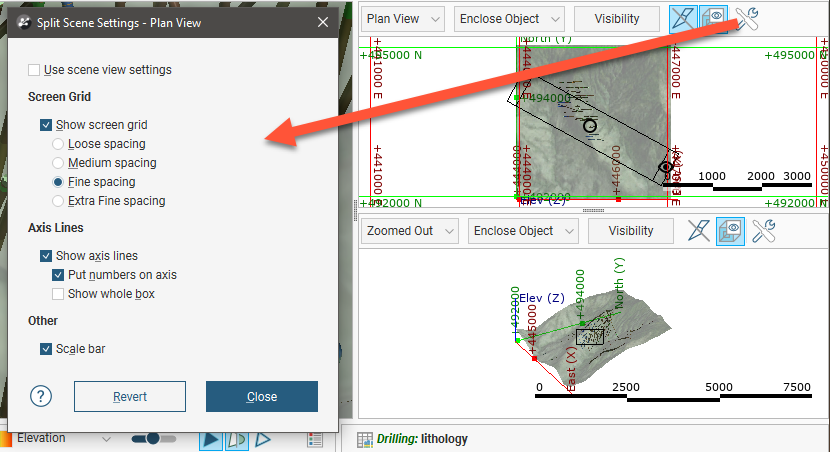Select Medium spacing radio option
This screenshot has width=830, height=452.
click(x=58, y=163)
